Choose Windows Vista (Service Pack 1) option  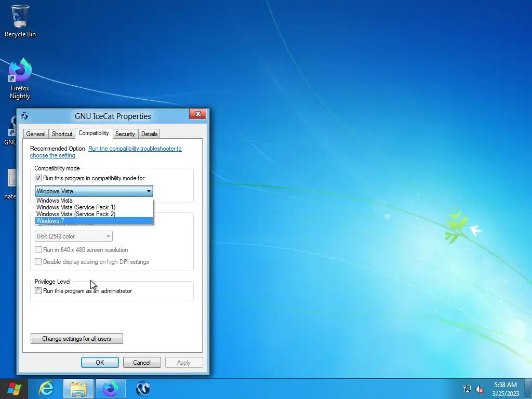tap(94, 207)
